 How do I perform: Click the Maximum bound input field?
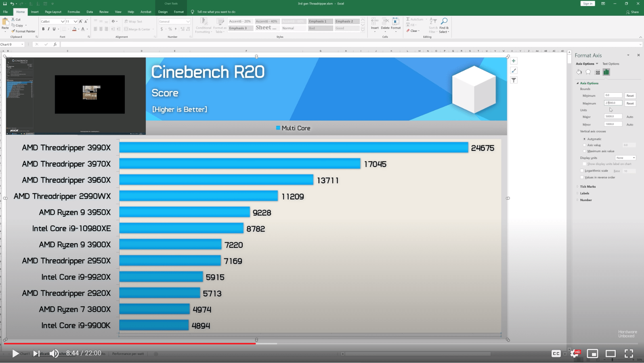pos(613,103)
